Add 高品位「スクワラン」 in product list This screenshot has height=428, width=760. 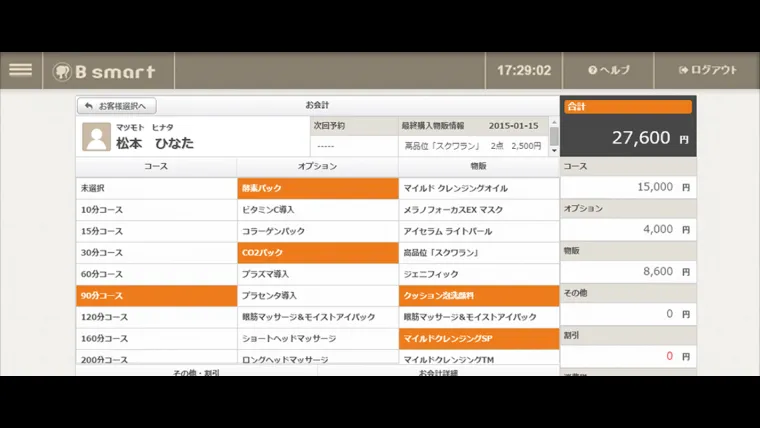[x=479, y=253]
